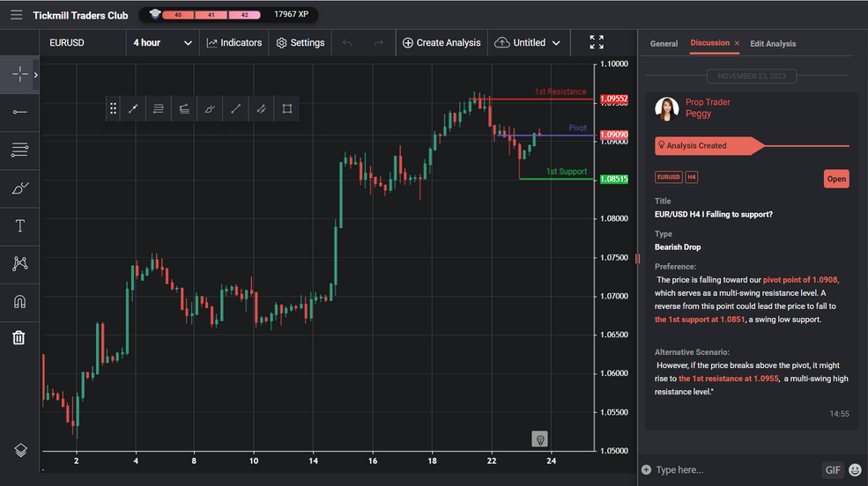Click the 1st Support price label 1.08515
Viewport: 868px width, 486px height.
(614, 179)
